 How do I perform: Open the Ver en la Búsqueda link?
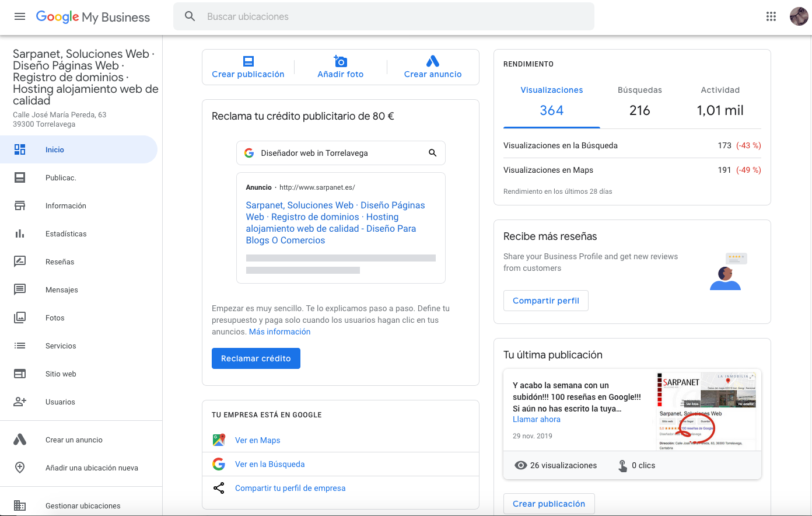pyautogui.click(x=270, y=464)
